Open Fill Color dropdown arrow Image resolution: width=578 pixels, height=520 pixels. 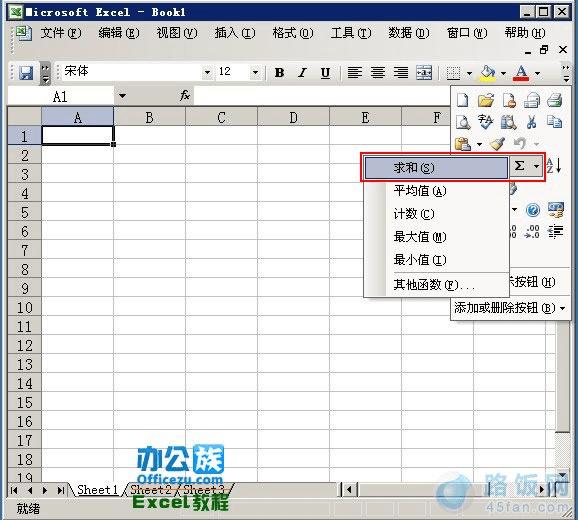click(x=504, y=73)
